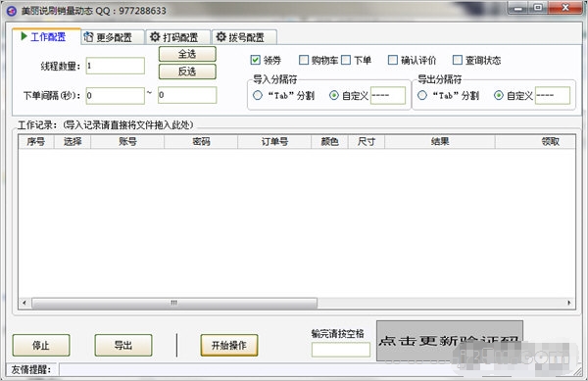Screen dimensions: 588x381
Task: Click the 全选 button
Action: click(187, 54)
